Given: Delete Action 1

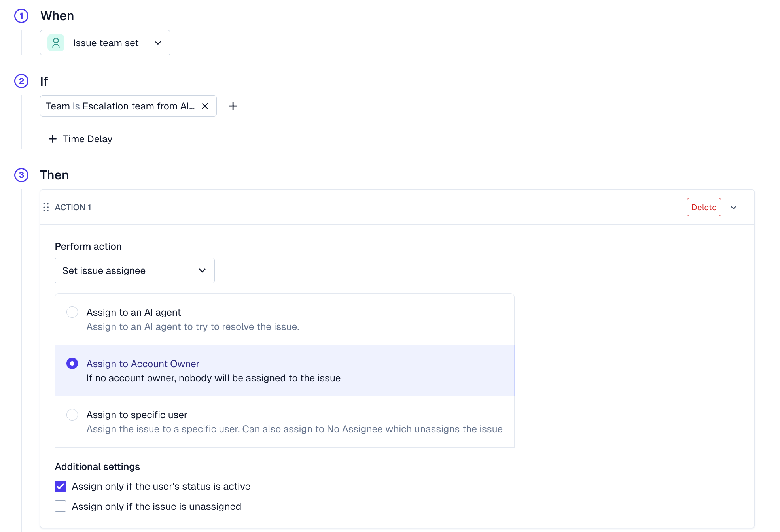Looking at the screenshot, I should point(704,207).
